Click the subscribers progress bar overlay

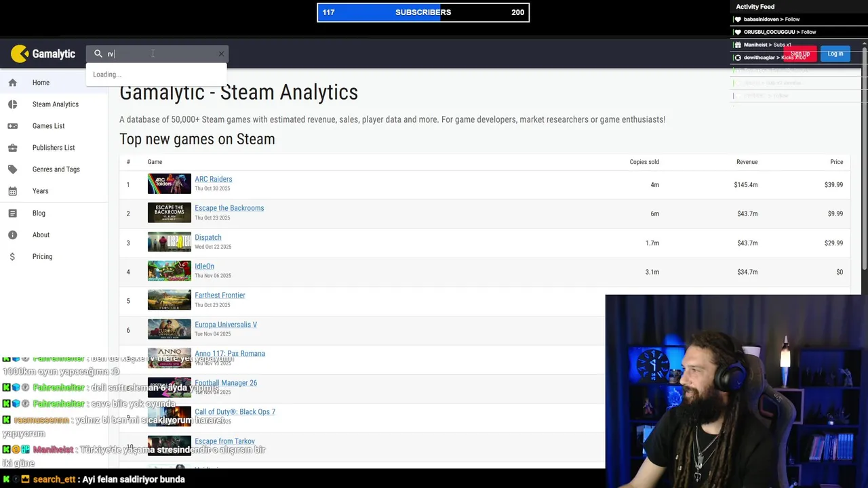[423, 12]
